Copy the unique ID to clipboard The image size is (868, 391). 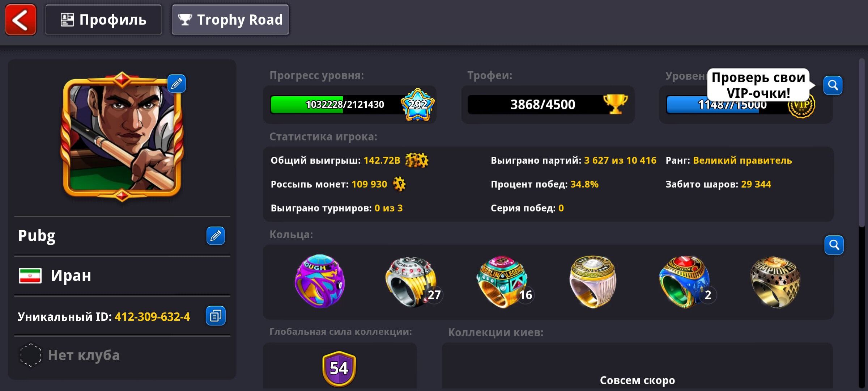click(x=216, y=316)
